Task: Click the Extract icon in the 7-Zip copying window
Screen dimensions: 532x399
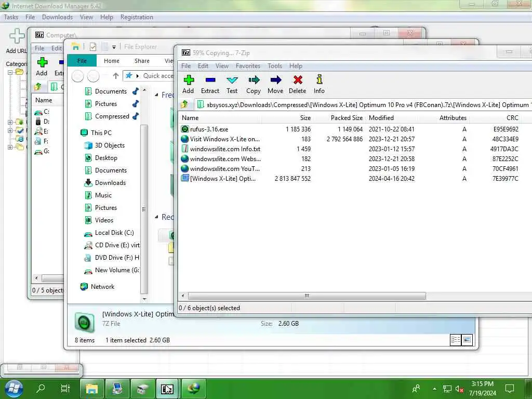Action: pos(210,80)
